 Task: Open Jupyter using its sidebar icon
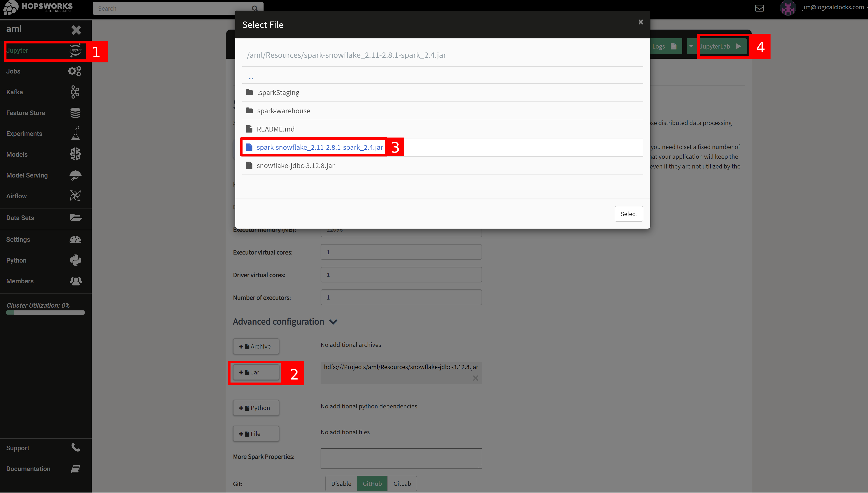click(x=75, y=50)
